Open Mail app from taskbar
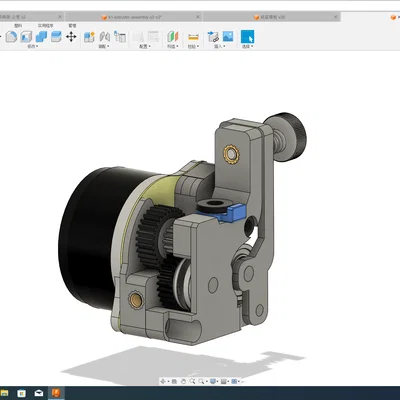This screenshot has width=400, height=400. pyautogui.click(x=39, y=393)
